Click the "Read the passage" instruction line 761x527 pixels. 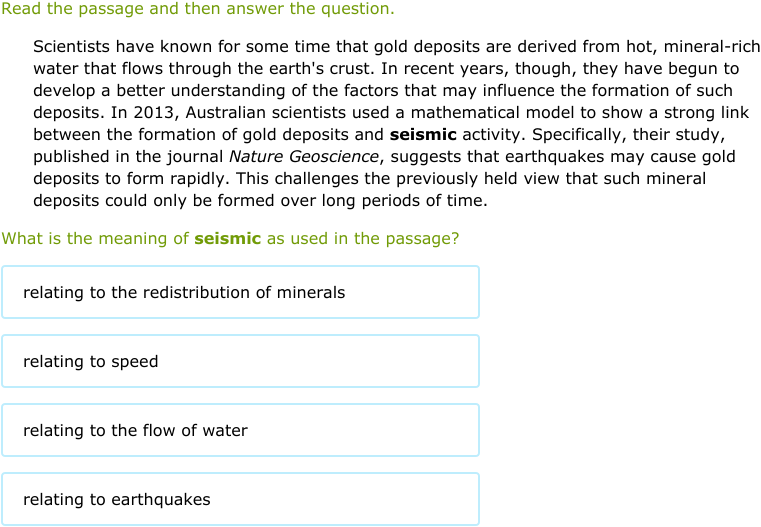click(198, 9)
